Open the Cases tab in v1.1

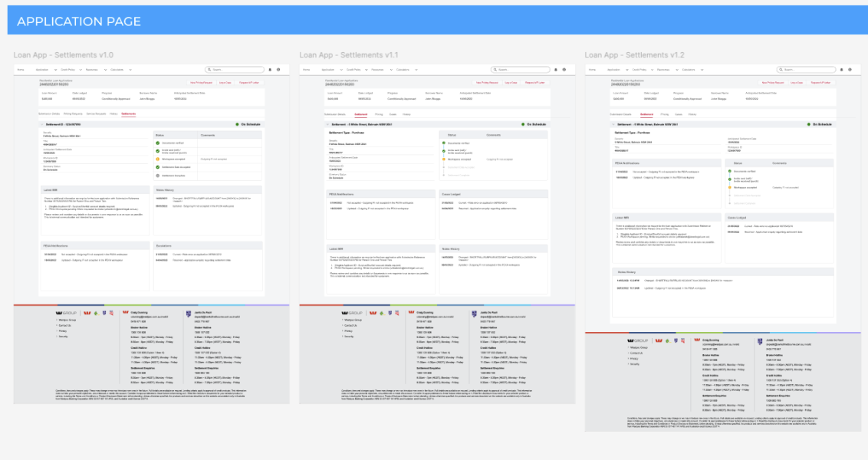(x=393, y=114)
